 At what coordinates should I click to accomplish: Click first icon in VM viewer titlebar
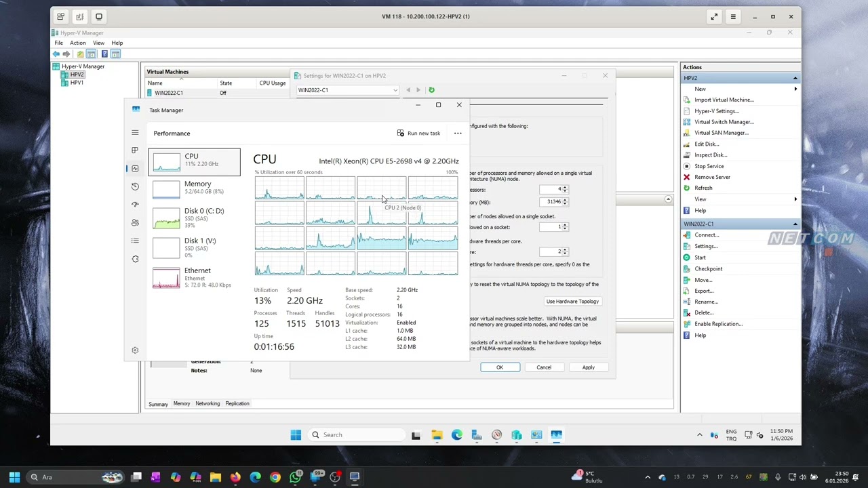point(60,16)
